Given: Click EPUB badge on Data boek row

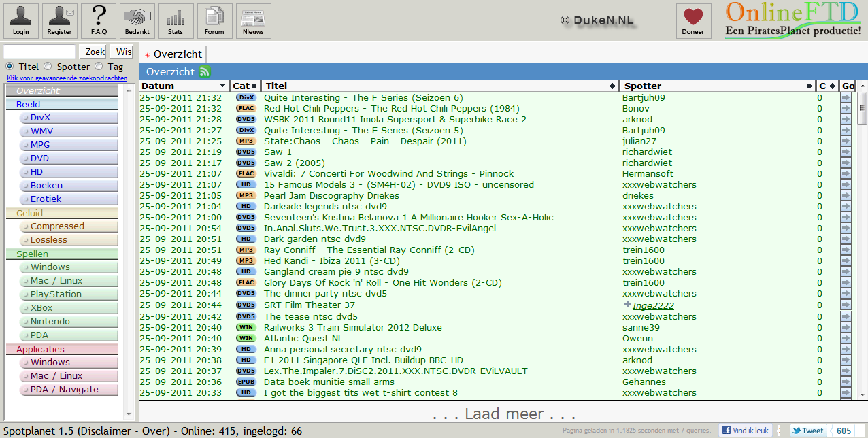Looking at the screenshot, I should pyautogui.click(x=246, y=382).
